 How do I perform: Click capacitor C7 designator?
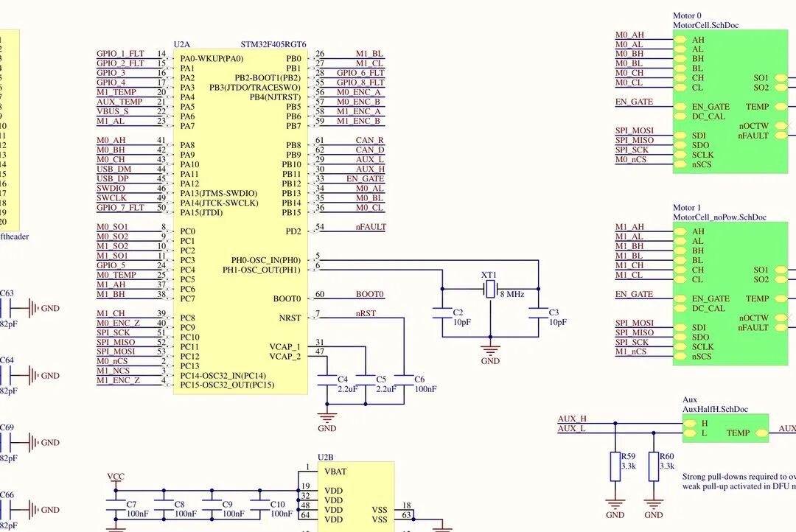pos(131,505)
